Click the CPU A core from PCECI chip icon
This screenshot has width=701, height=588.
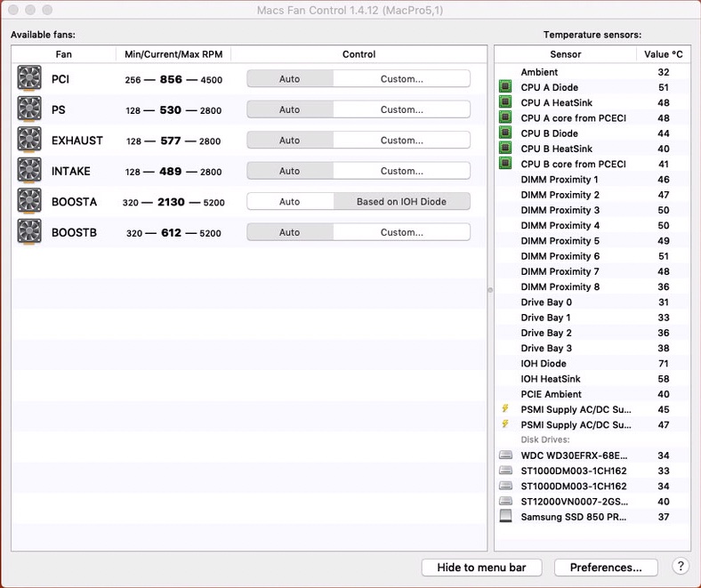point(505,117)
